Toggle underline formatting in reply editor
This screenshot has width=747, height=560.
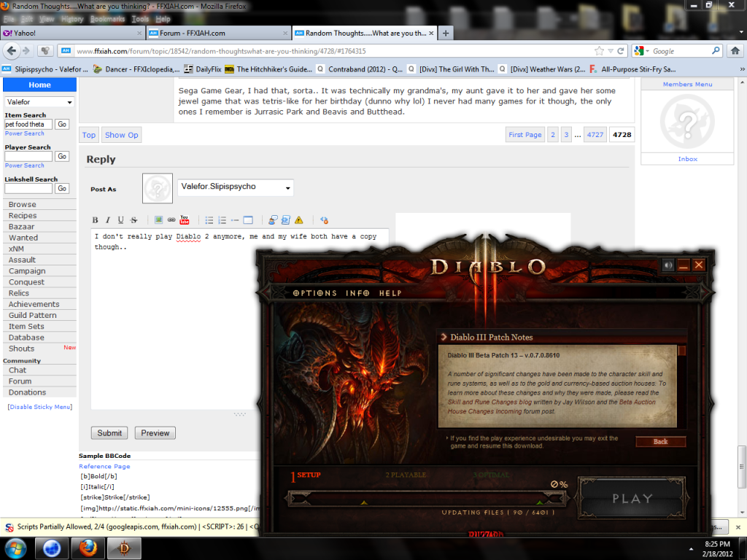pos(121,220)
